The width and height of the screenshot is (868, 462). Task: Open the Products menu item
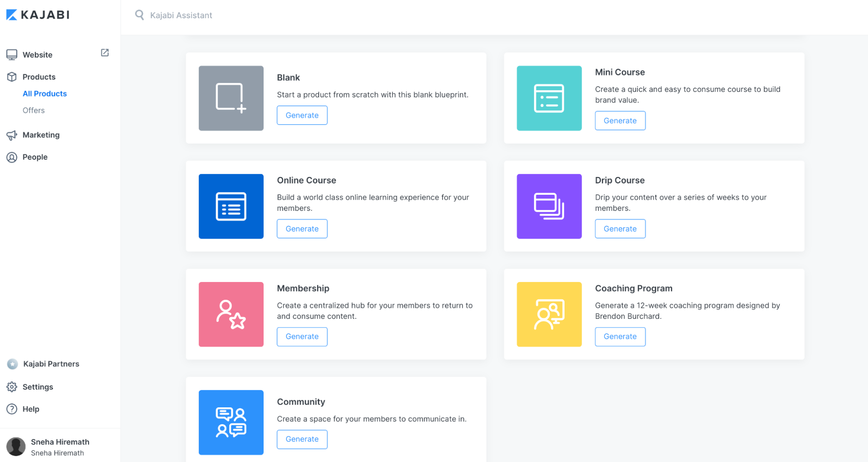coord(39,77)
